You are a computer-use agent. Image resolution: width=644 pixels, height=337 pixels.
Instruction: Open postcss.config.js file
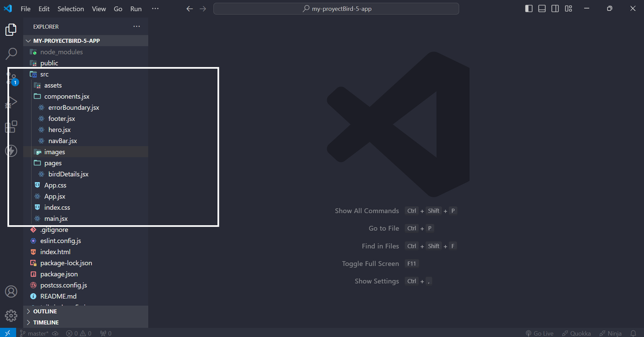click(86, 285)
